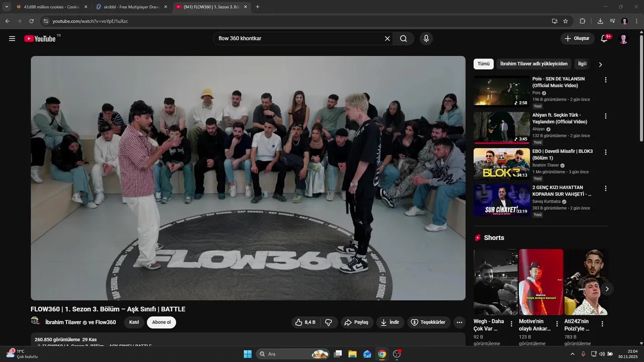Show hidden system tray icons
Screen dimensions: 644x362
pyautogui.click(x=573, y=354)
